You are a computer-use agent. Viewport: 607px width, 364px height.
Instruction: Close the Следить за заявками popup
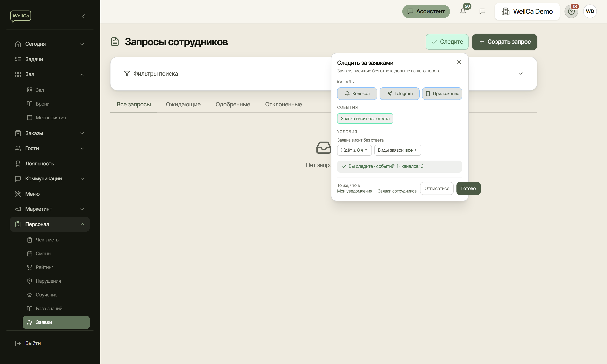[x=459, y=62]
